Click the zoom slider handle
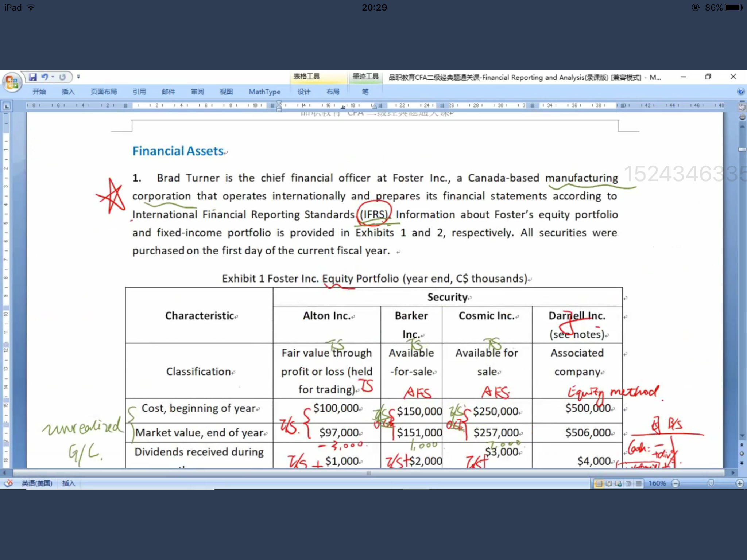747x560 pixels. coord(711,483)
